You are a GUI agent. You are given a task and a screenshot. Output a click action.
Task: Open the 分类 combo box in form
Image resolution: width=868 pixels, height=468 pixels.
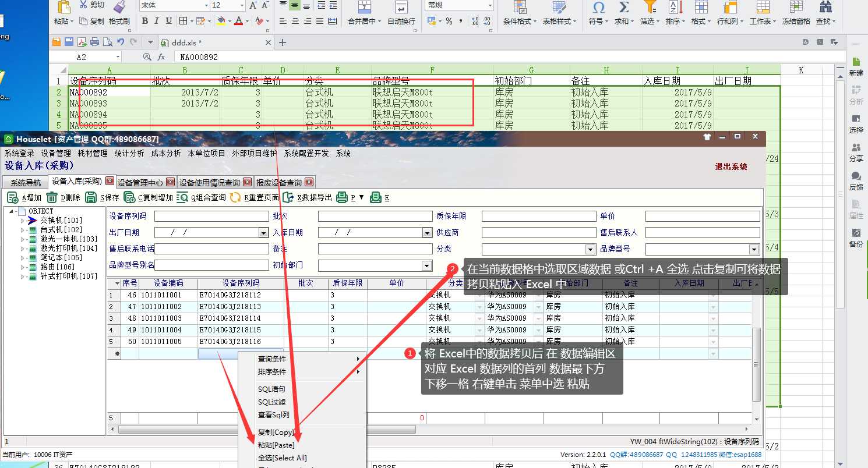coord(591,249)
